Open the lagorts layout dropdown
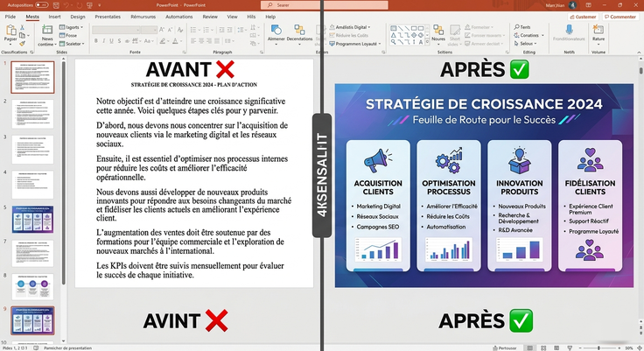Screen dimensions: 644x351 [x=71, y=27]
